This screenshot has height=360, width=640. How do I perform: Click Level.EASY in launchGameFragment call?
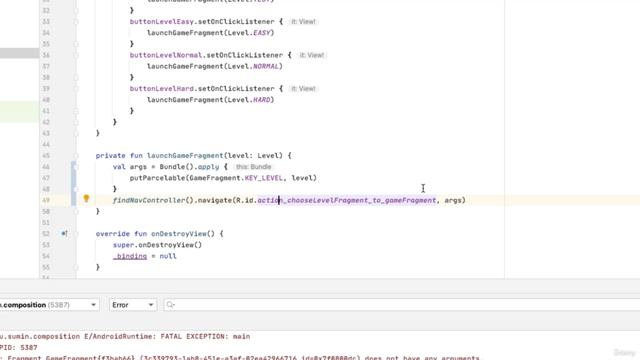[x=249, y=33]
